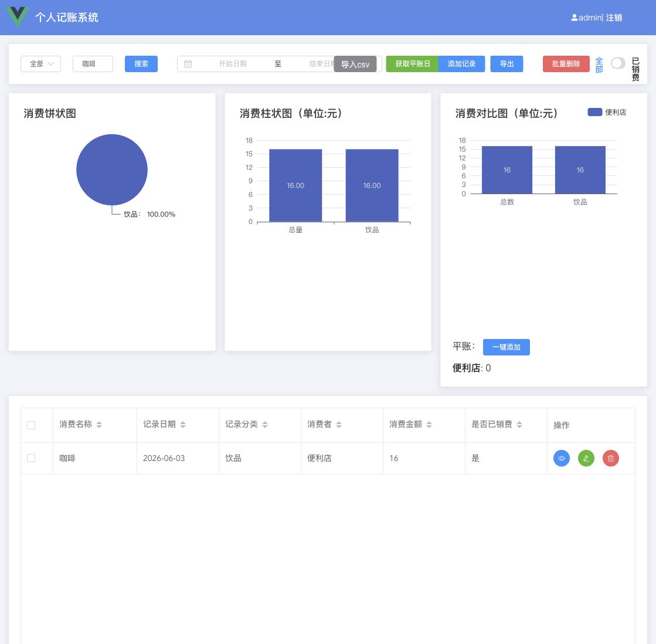The image size is (656, 644).
Task: Click the search keyword field containing 咖啡
Action: [93, 64]
